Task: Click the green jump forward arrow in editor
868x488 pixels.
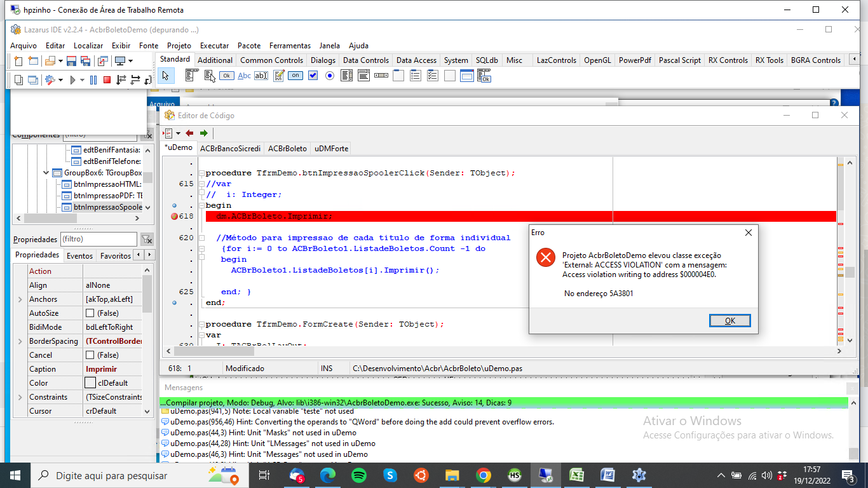Action: pos(203,133)
